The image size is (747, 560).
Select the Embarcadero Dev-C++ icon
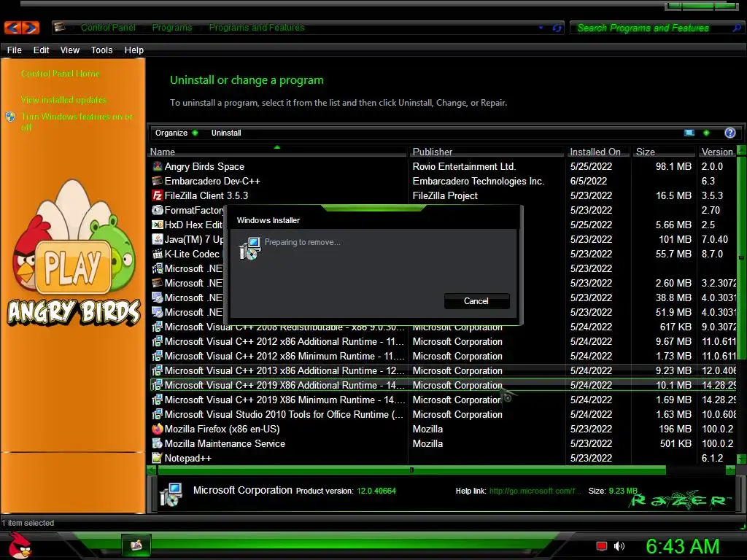pos(158,181)
